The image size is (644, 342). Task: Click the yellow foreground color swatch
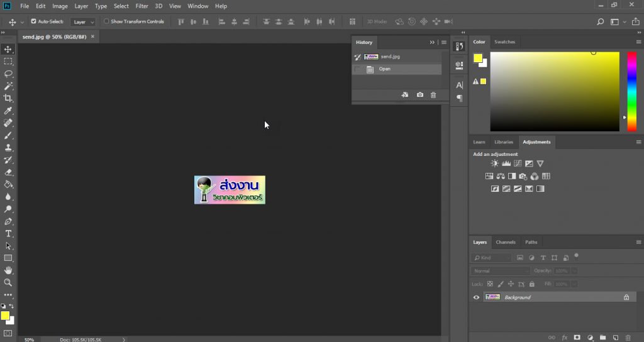tap(4, 315)
